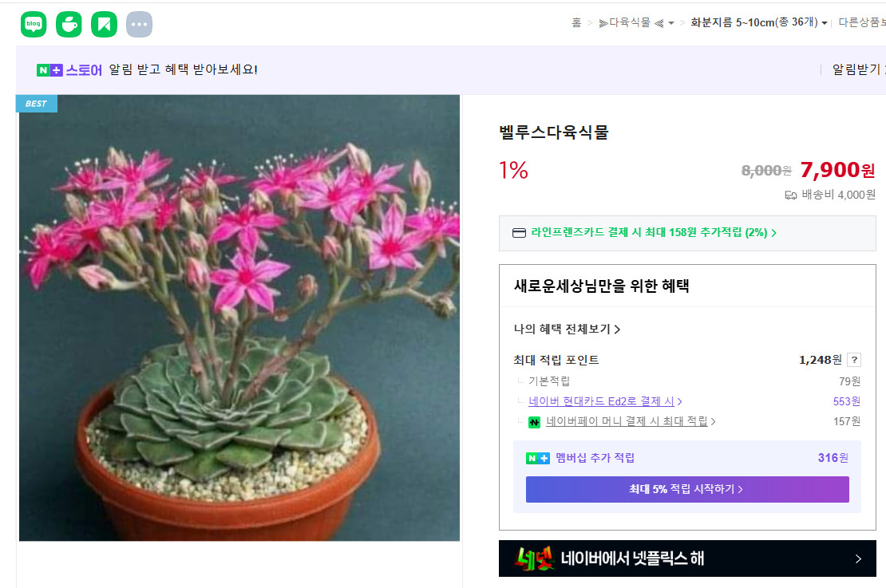Click the Naver Pay N icon

[534, 422]
